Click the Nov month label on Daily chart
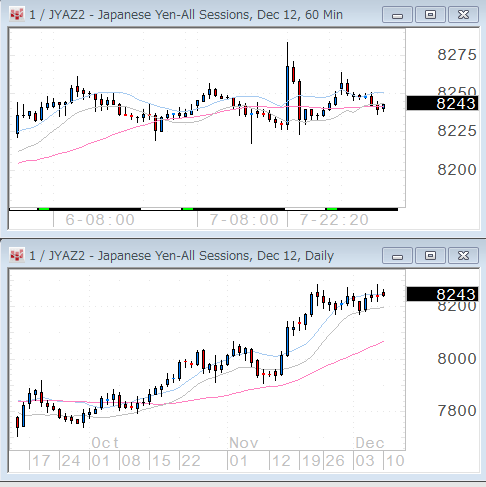 point(244,443)
